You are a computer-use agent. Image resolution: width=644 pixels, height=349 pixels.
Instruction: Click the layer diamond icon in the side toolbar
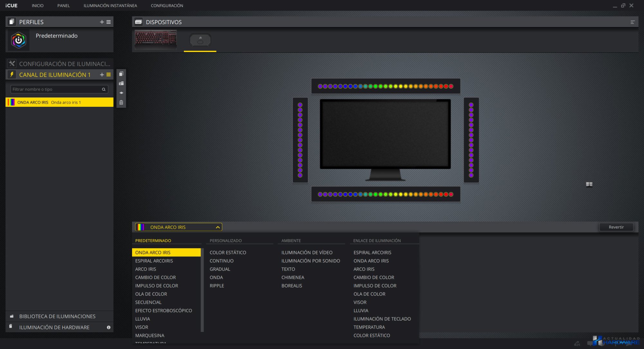click(x=121, y=93)
